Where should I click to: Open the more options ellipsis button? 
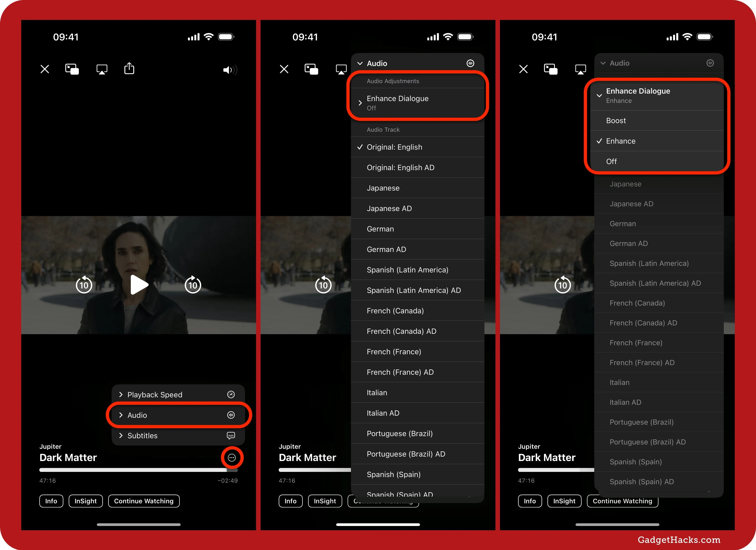coord(232,458)
